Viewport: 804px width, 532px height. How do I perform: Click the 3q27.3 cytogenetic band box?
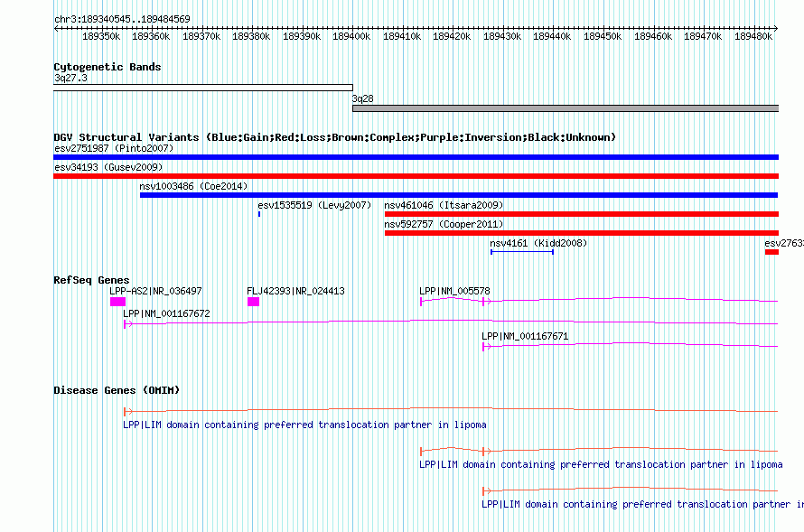point(203,88)
